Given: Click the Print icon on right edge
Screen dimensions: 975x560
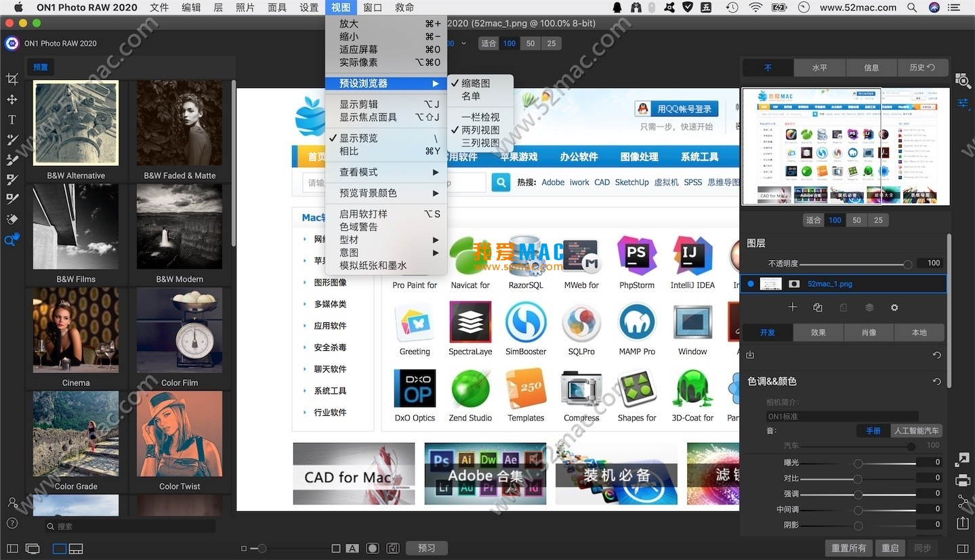Looking at the screenshot, I should [963, 481].
